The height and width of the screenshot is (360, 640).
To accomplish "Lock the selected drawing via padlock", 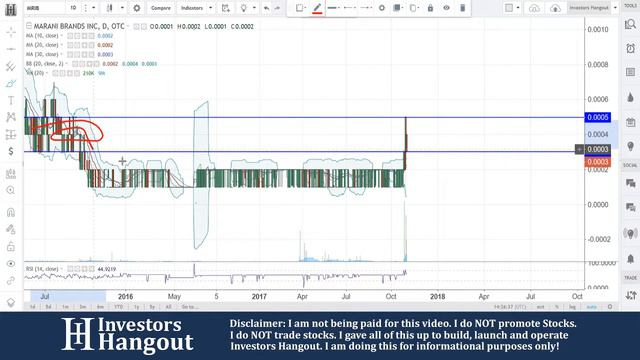I will tap(430, 8).
